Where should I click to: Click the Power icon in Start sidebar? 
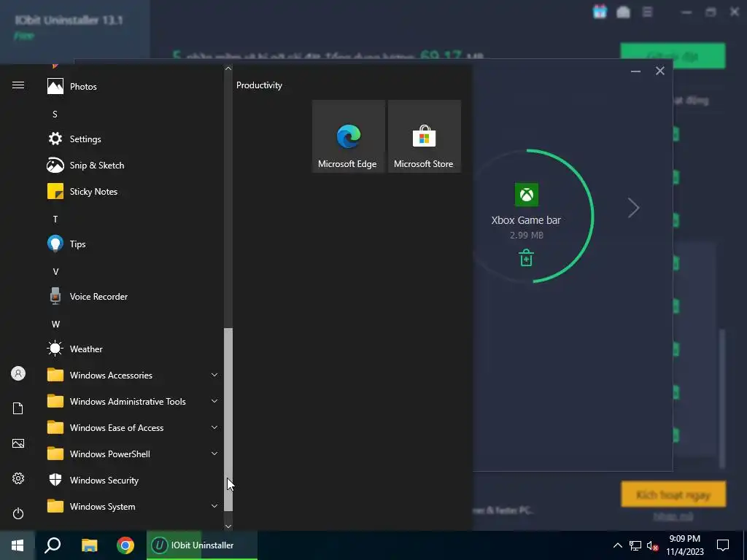click(x=18, y=513)
